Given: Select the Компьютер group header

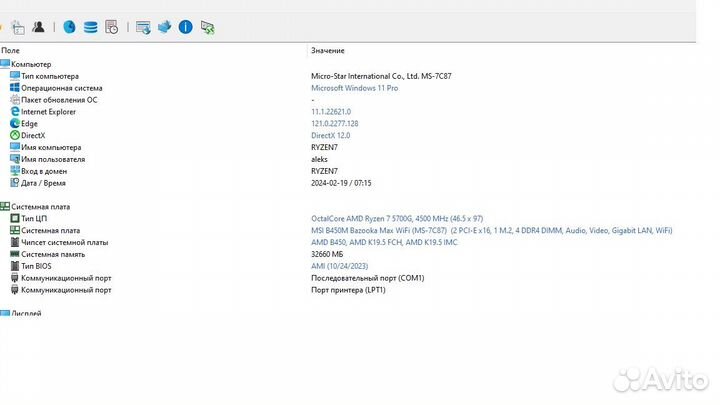Looking at the screenshot, I should tap(30, 64).
